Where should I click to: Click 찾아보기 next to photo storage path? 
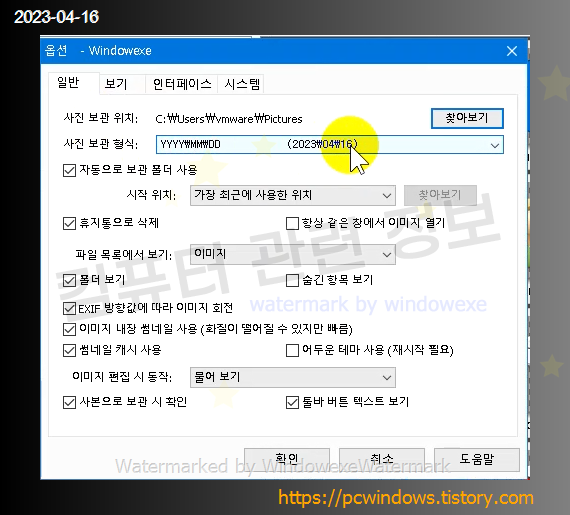pos(467,118)
